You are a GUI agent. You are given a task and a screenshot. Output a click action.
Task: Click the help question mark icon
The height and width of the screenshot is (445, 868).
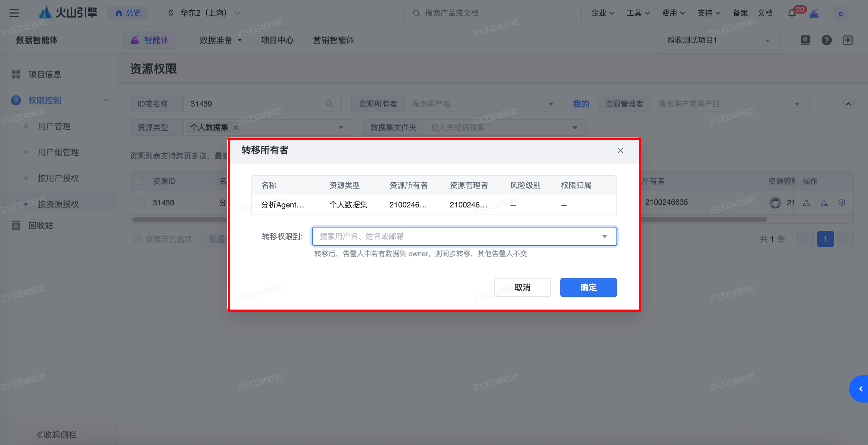[x=826, y=40]
